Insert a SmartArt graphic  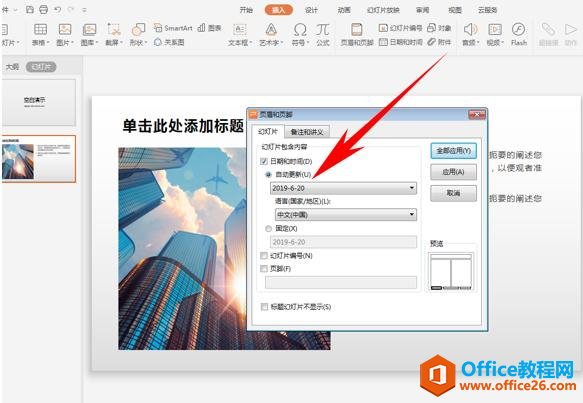(x=173, y=28)
